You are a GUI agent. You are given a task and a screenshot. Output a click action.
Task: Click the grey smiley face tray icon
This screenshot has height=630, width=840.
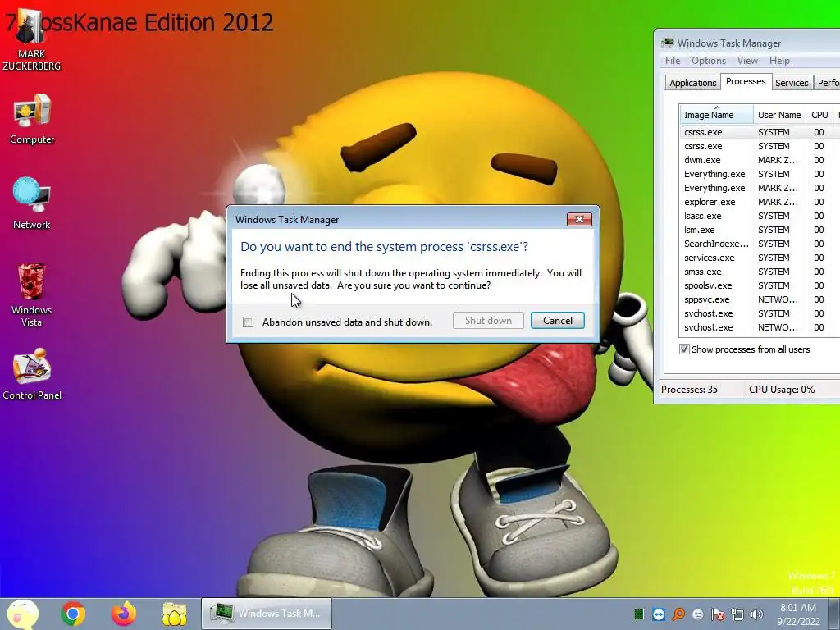(x=697, y=614)
